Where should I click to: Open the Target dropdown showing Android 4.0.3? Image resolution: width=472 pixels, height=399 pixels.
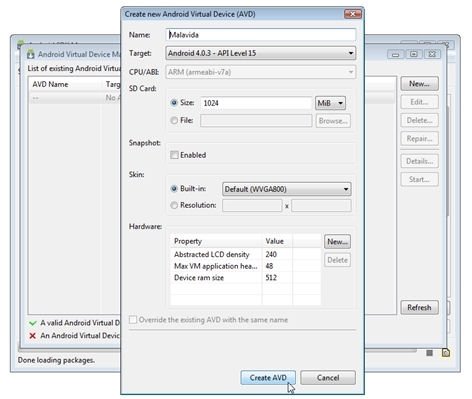coord(261,53)
